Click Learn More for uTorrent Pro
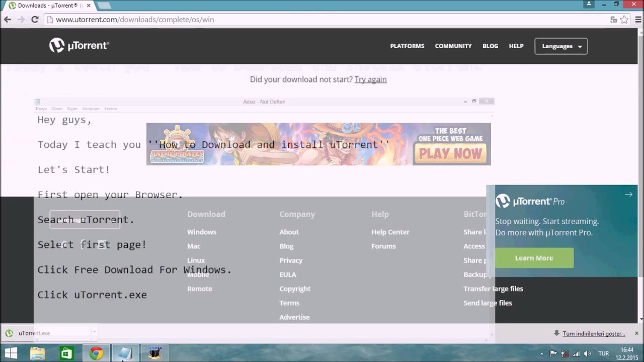 point(534,258)
